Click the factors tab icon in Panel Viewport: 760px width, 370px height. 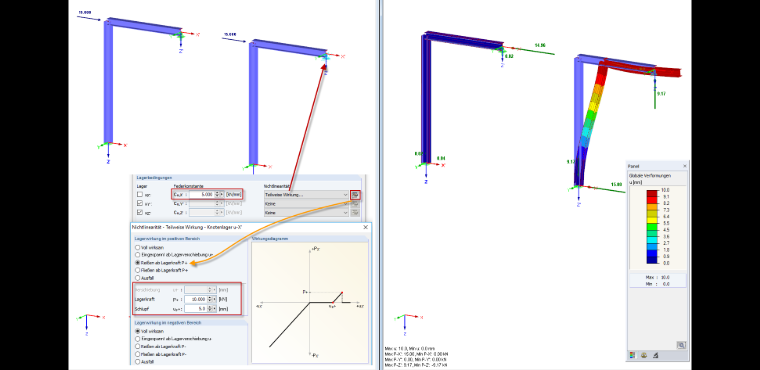(x=644, y=355)
